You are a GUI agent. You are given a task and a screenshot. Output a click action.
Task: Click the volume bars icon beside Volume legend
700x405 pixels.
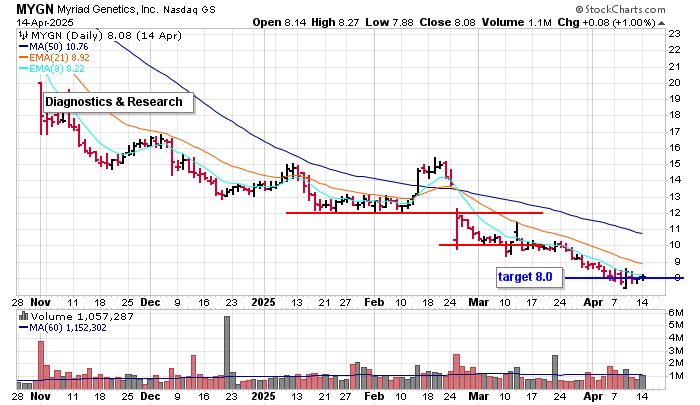(x=23, y=317)
